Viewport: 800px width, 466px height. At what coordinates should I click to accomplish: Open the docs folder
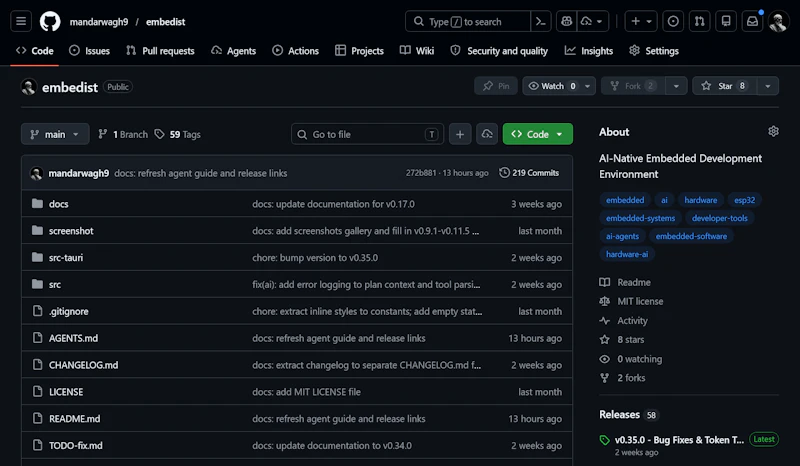point(58,204)
